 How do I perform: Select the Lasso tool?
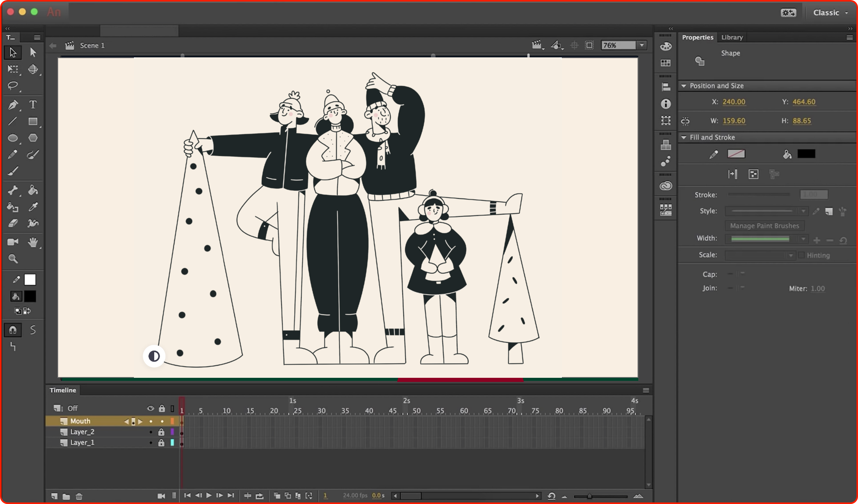click(13, 85)
